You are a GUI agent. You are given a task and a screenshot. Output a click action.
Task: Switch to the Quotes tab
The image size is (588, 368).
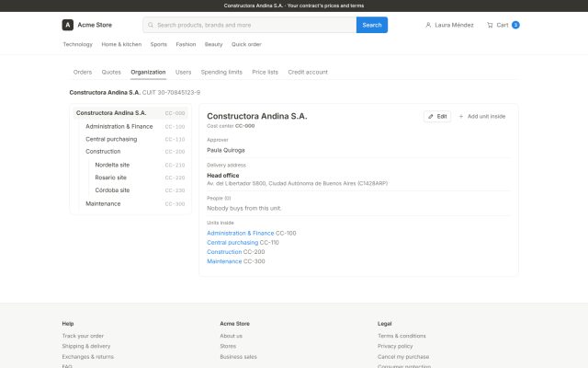pyautogui.click(x=111, y=72)
